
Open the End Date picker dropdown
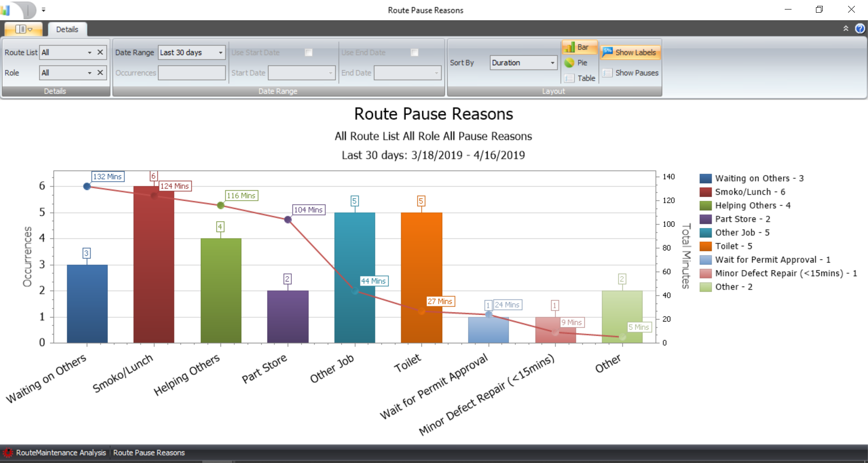click(x=436, y=73)
